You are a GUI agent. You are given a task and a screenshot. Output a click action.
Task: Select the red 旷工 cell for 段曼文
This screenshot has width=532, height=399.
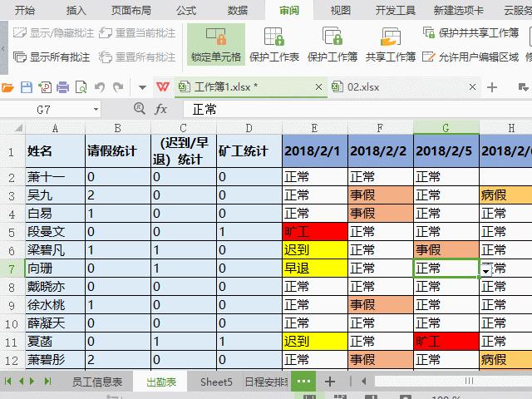click(315, 232)
